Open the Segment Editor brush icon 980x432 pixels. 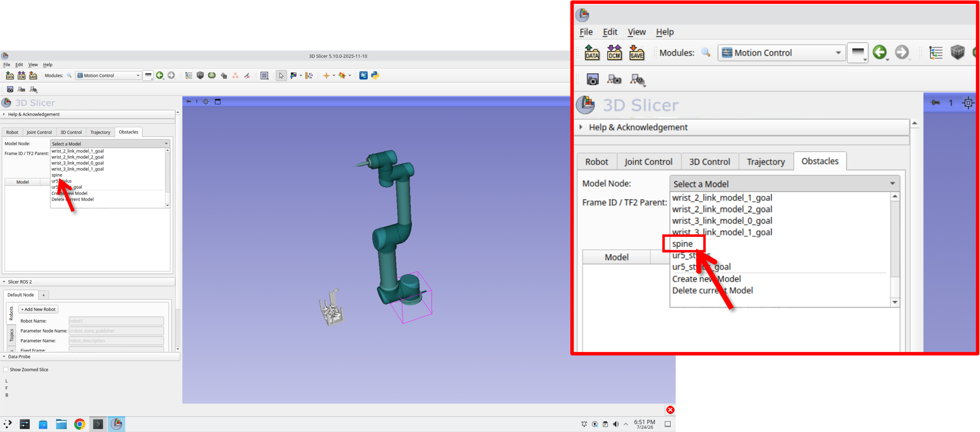(247, 75)
